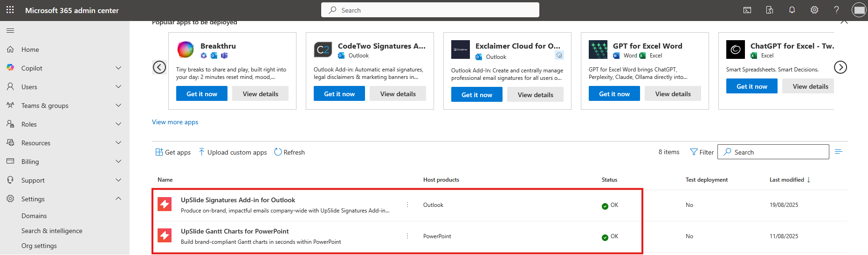The width and height of the screenshot is (868, 255).
Task: Open the help question mark icon
Action: [837, 10]
